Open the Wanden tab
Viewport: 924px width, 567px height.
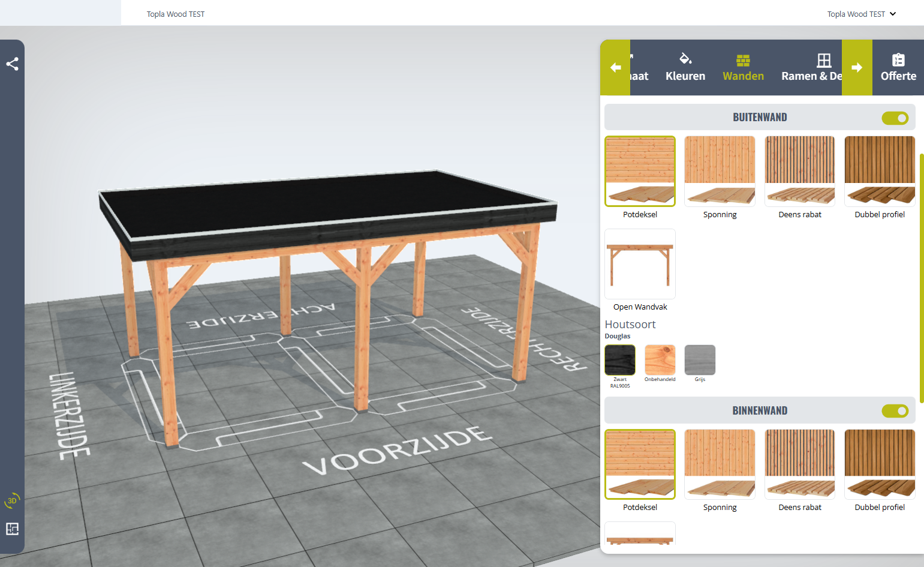[x=743, y=67]
